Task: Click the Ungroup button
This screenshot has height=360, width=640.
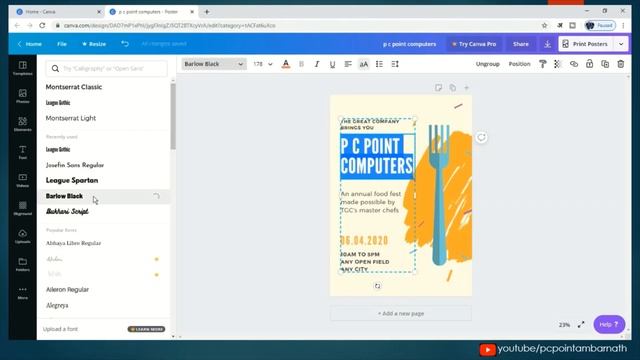Action: point(487,64)
